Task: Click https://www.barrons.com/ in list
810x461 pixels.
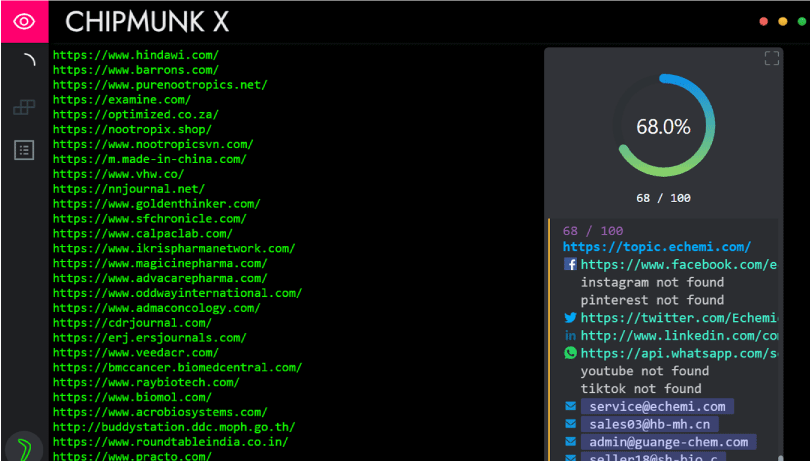Action: (136, 70)
